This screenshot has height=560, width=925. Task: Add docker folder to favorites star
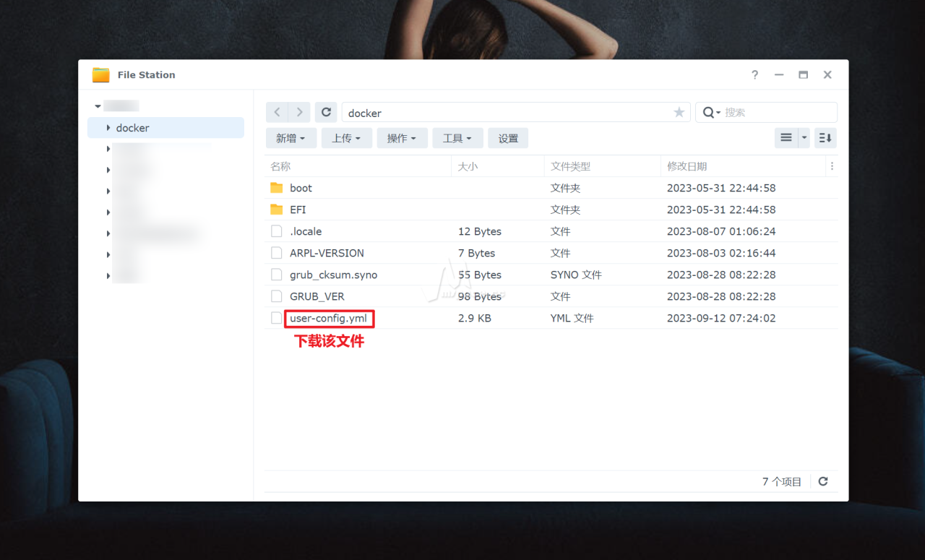point(679,112)
